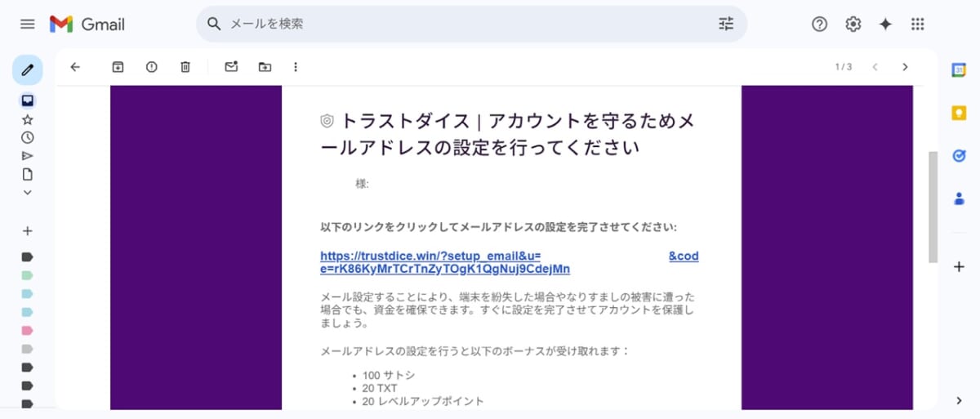
Task: Go to the newer message arrow
Action: (875, 67)
